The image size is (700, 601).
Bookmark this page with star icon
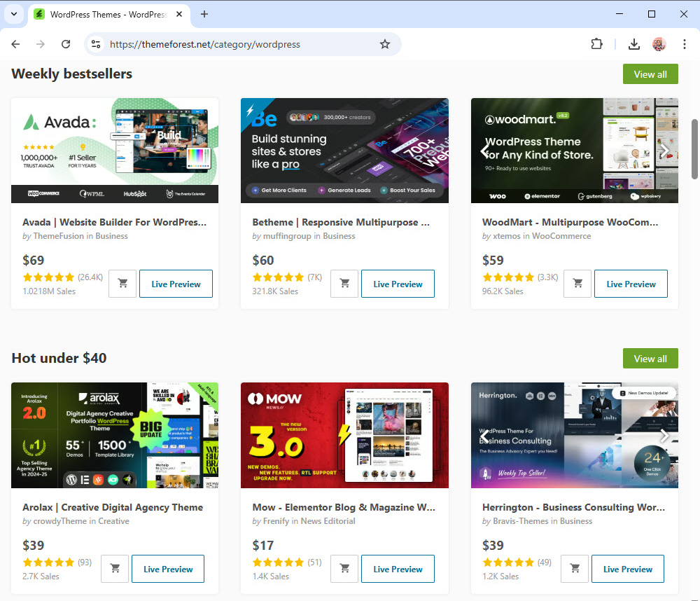pos(385,44)
